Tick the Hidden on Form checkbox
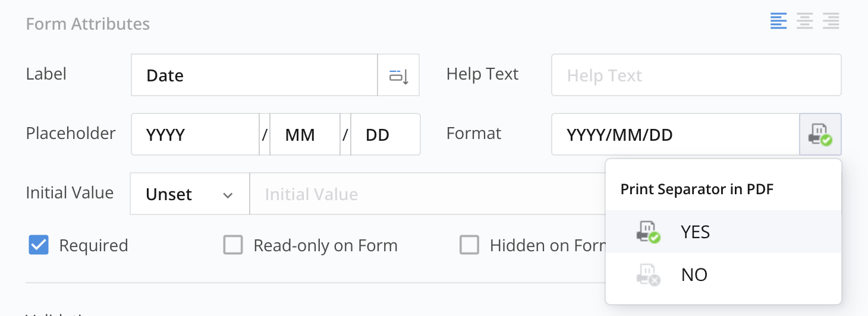Image resolution: width=868 pixels, height=316 pixels. (x=469, y=245)
